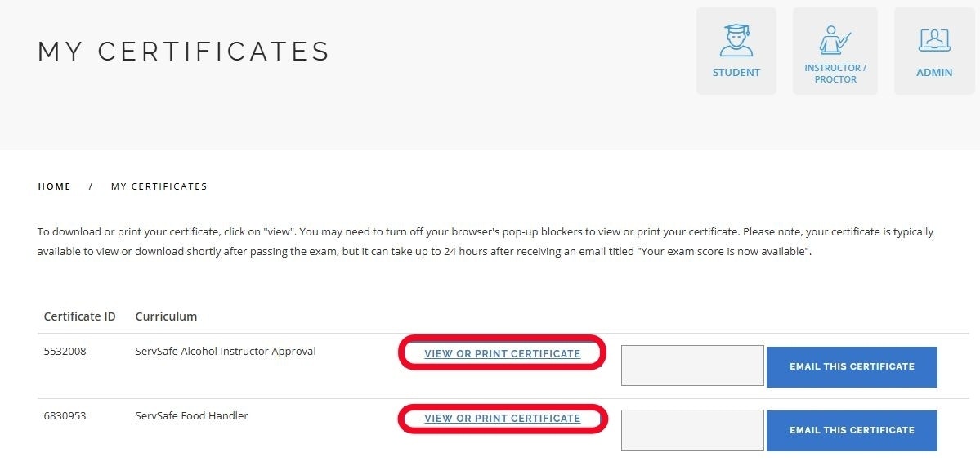Viewport: 980px width, 462px height.
Task: View or print Alcohol Instructor Approval certificate
Action: [x=502, y=354]
